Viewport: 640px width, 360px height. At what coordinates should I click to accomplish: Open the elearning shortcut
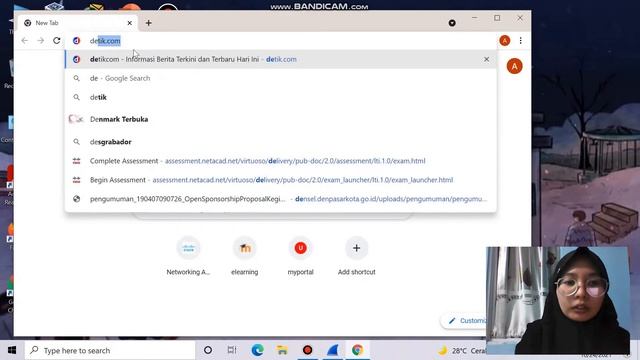(244, 256)
